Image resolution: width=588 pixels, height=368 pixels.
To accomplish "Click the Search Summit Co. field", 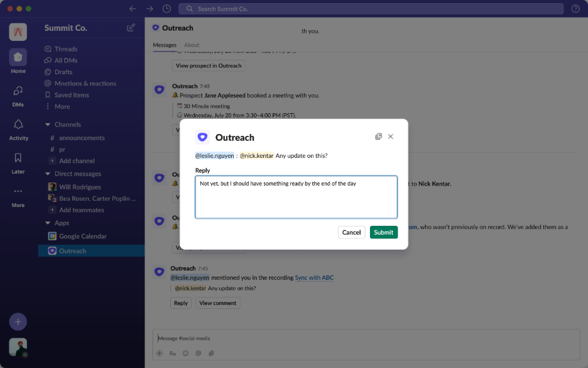I will (371, 9).
